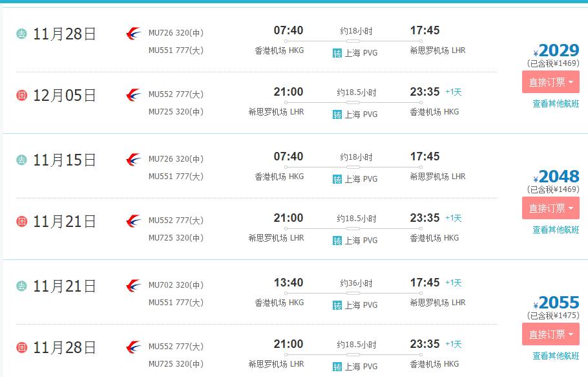Click the airline logo beside MU726 on 11月28日
The width and height of the screenshot is (588, 377).
[134, 33]
